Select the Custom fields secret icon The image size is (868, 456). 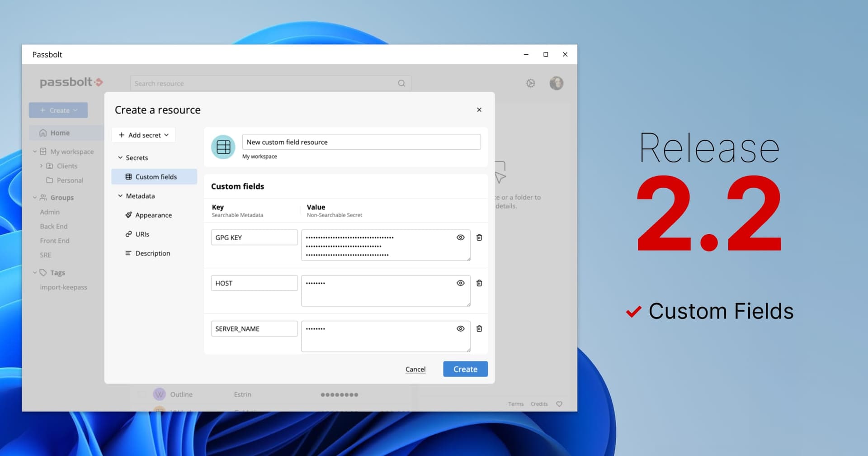(128, 176)
